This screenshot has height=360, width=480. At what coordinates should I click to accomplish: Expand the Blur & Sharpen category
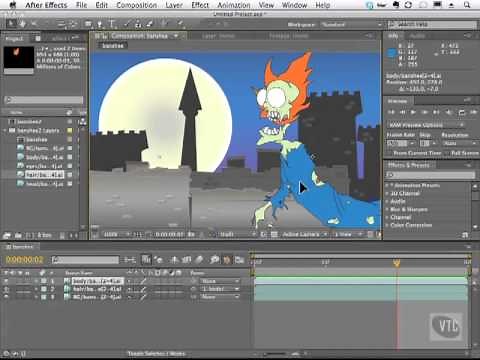[x=387, y=209]
